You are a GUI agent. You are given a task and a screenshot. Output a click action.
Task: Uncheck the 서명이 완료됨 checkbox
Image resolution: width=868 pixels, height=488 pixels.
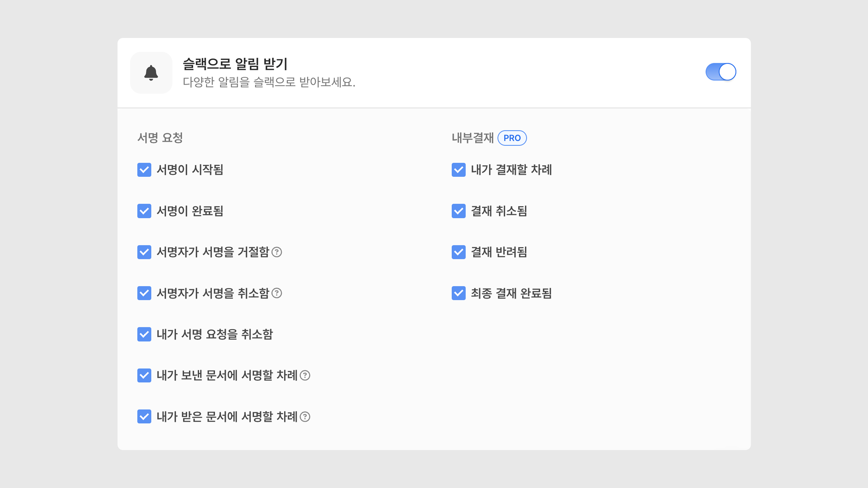click(144, 211)
